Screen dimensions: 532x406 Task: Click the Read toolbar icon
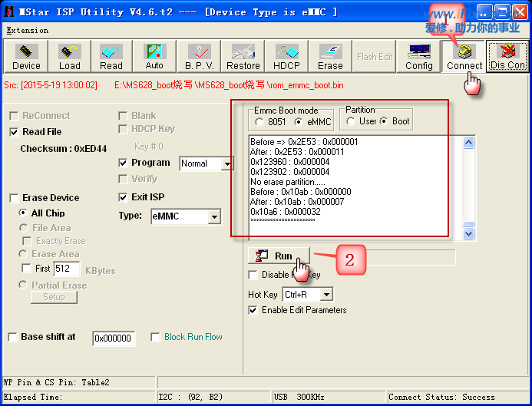pyautogui.click(x=111, y=56)
